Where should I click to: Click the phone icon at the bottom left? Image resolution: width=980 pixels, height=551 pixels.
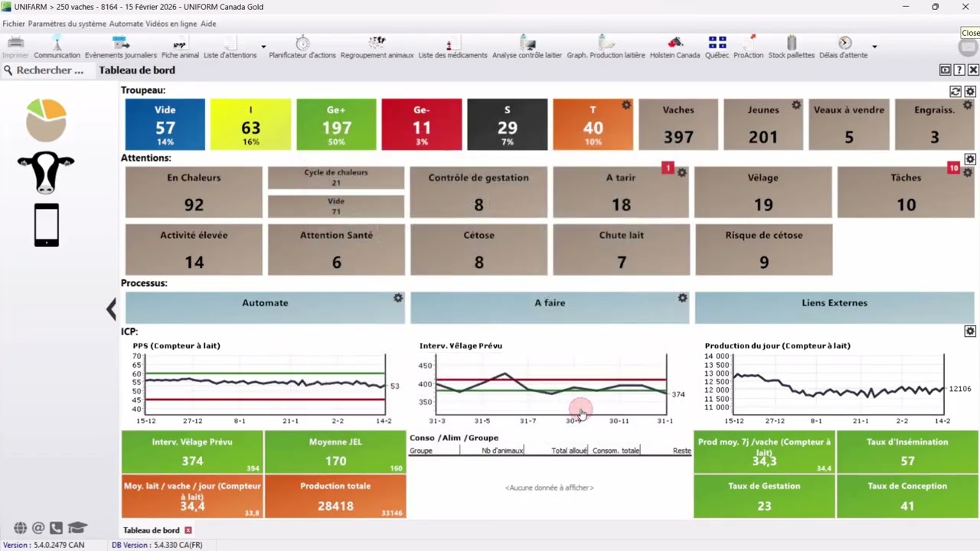[56, 528]
